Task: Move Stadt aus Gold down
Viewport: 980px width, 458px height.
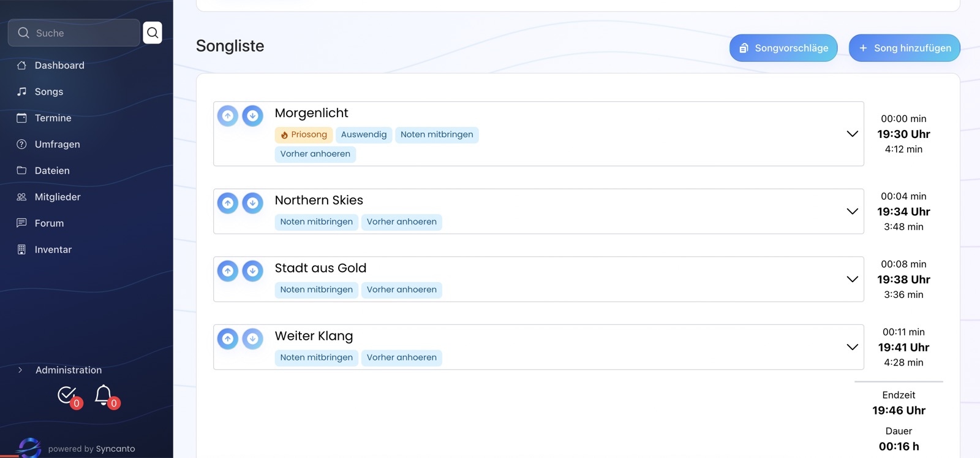Action: pyautogui.click(x=252, y=271)
